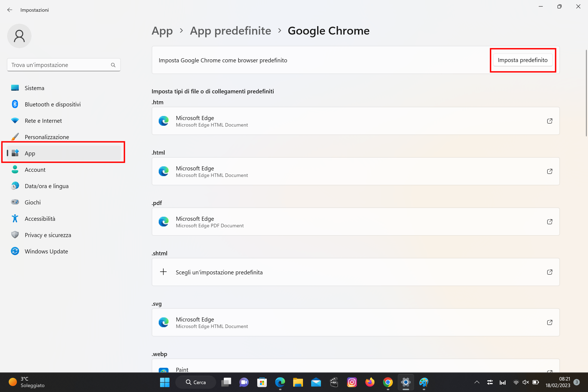The width and height of the screenshot is (588, 392).
Task: Show hidden tray icons with the chevron
Action: pyautogui.click(x=477, y=382)
